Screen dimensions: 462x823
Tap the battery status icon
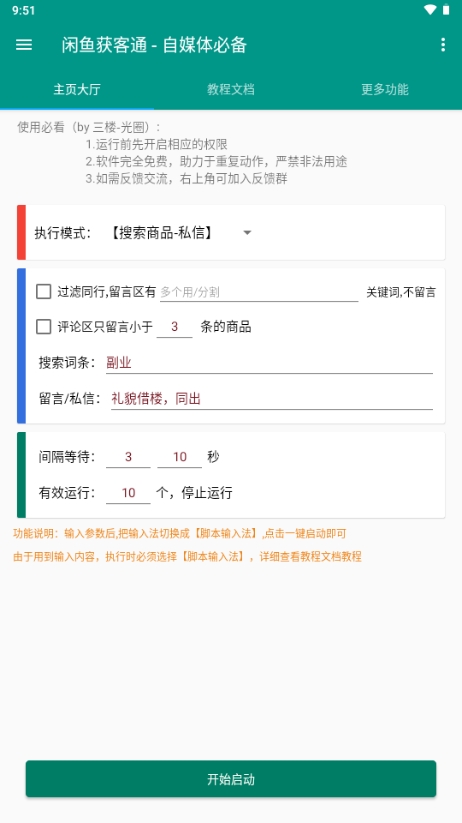[x=446, y=10]
